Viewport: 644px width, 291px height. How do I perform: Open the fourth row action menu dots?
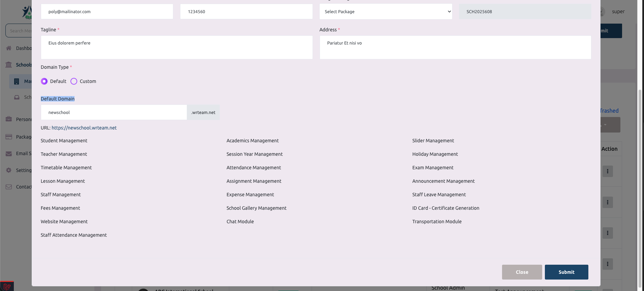pyautogui.click(x=608, y=264)
